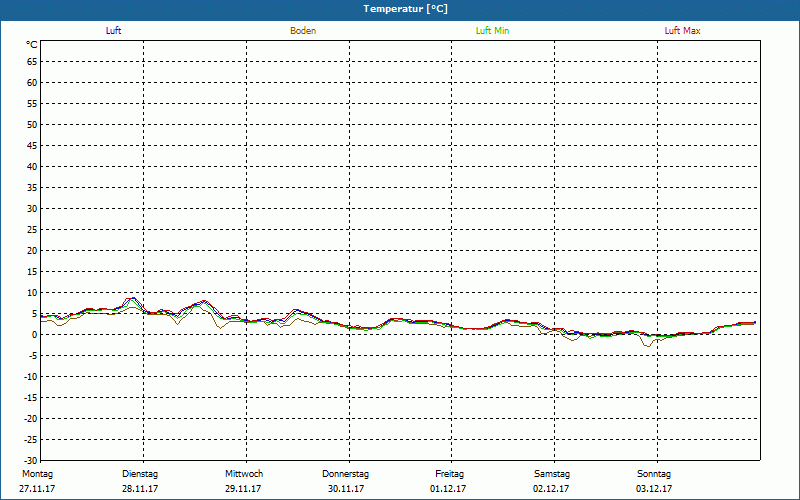The height and width of the screenshot is (500, 800).
Task: Click the 40 y-axis value
Action: [32, 167]
